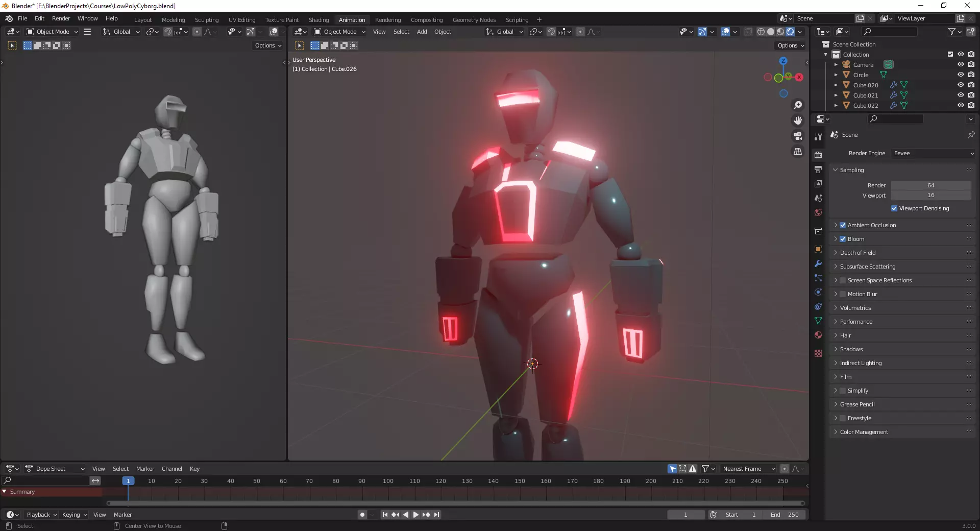Image resolution: width=980 pixels, height=531 pixels.
Task: Open the Tool settings properties tab
Action: [x=818, y=137]
